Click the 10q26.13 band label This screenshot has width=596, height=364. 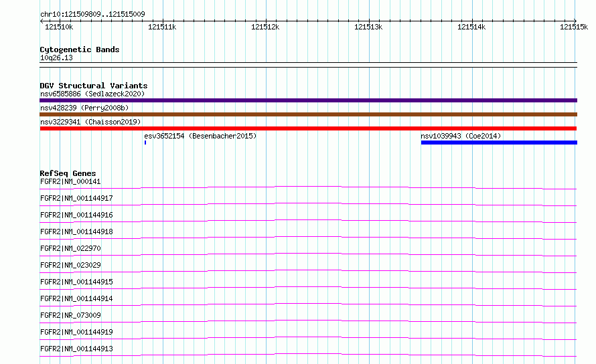56,58
